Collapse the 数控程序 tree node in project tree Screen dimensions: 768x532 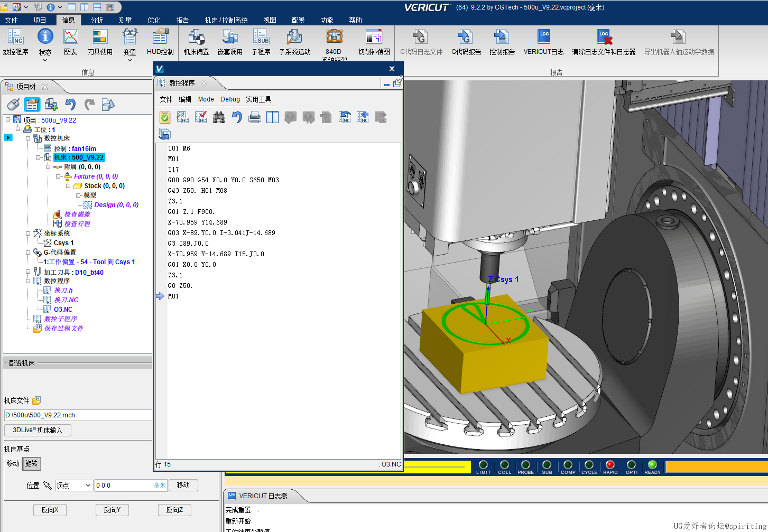[28, 281]
